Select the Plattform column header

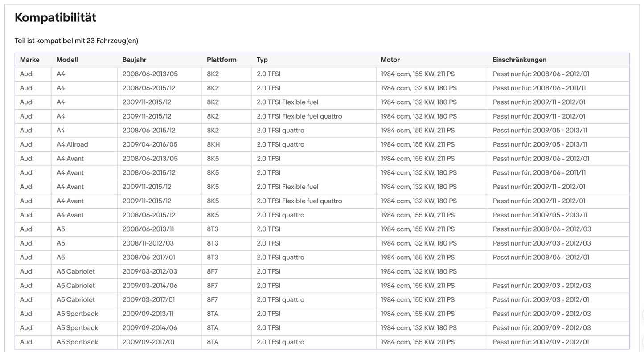pyautogui.click(x=222, y=60)
